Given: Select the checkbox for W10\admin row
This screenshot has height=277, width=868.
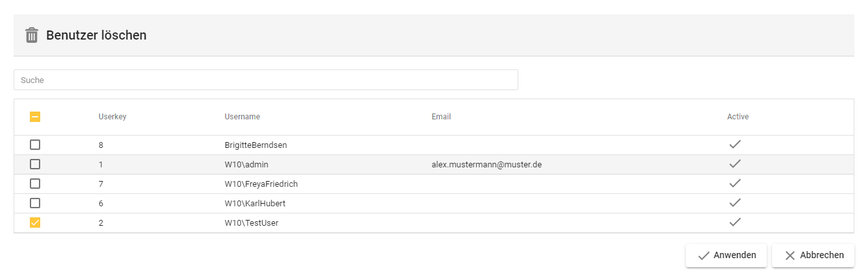Looking at the screenshot, I should [x=35, y=164].
